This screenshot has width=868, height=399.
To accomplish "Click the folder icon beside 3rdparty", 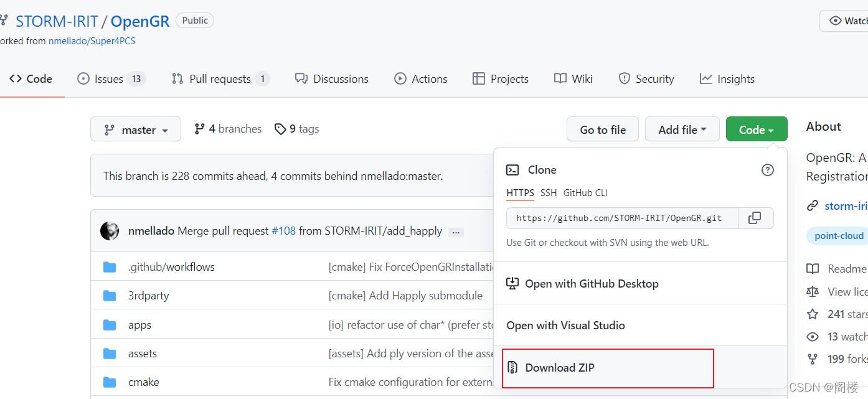I will pos(110,296).
